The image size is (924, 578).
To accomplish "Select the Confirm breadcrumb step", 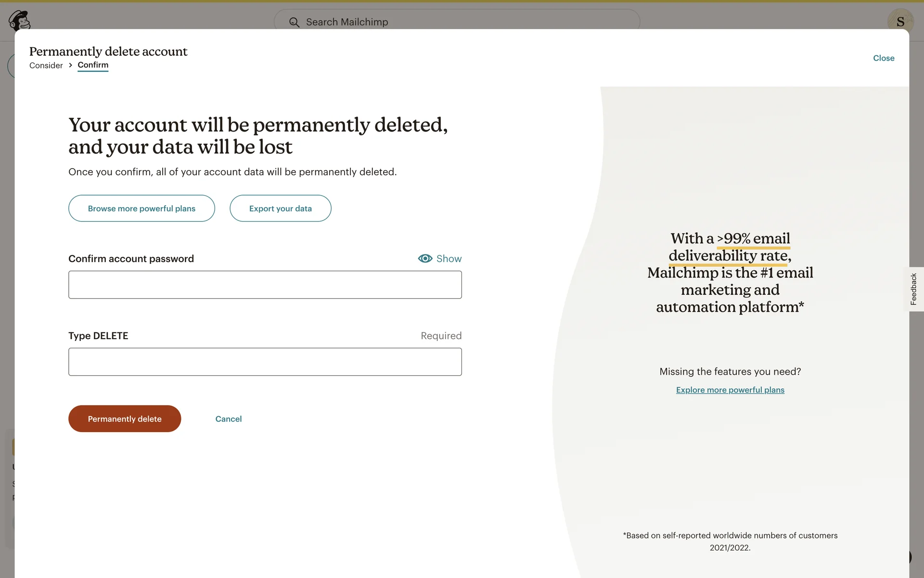I will (93, 65).
